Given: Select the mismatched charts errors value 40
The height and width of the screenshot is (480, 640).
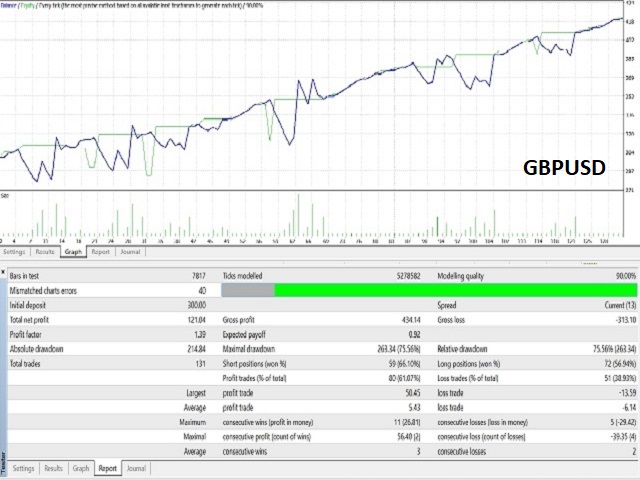Looking at the screenshot, I should point(202,291).
